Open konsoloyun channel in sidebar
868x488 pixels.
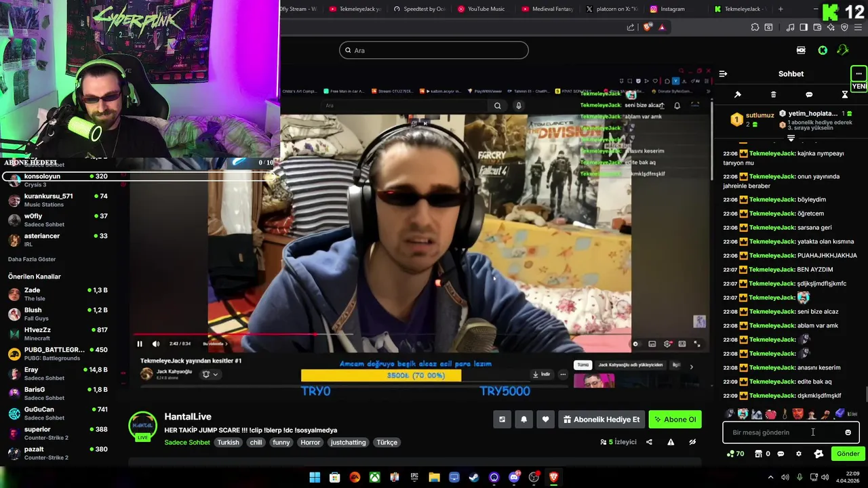click(x=58, y=180)
